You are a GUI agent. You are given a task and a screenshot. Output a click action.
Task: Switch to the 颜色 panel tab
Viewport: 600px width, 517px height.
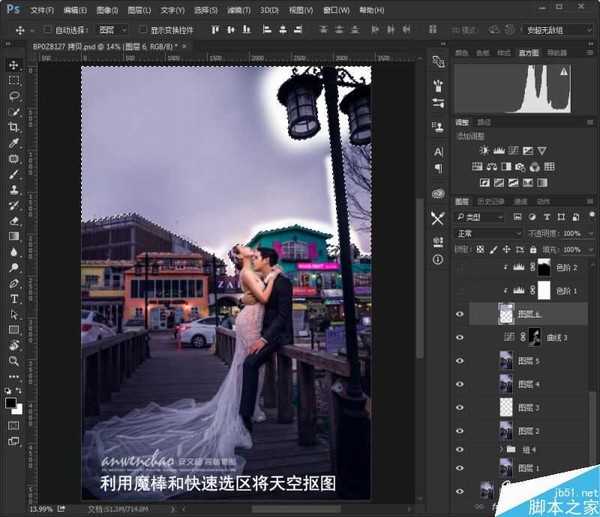462,53
